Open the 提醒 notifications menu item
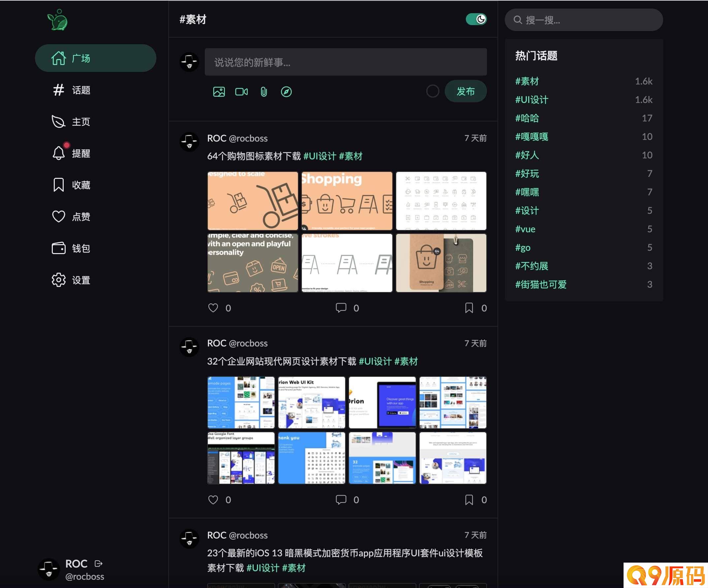 [95, 153]
